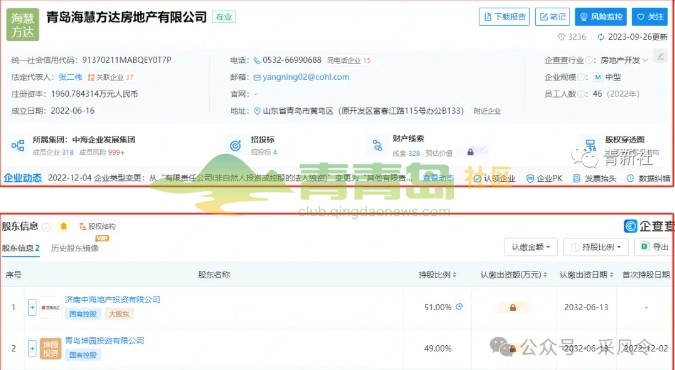Image resolution: width=675 pixels, height=370 pixels.
Task: Click phone number 0532-66990688
Action: pos(292,60)
